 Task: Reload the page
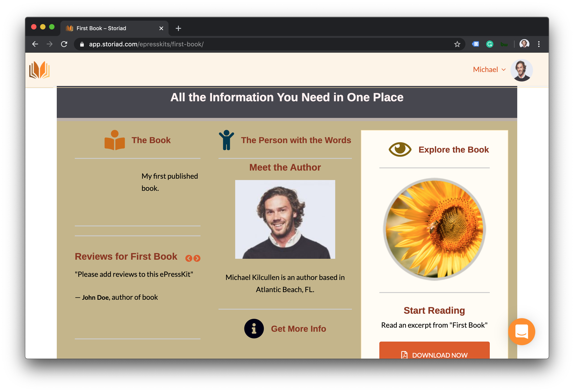pos(64,44)
